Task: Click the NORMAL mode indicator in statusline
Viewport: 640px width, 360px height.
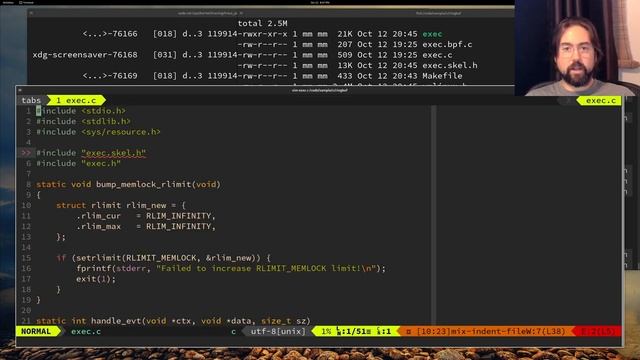Action: click(x=37, y=331)
